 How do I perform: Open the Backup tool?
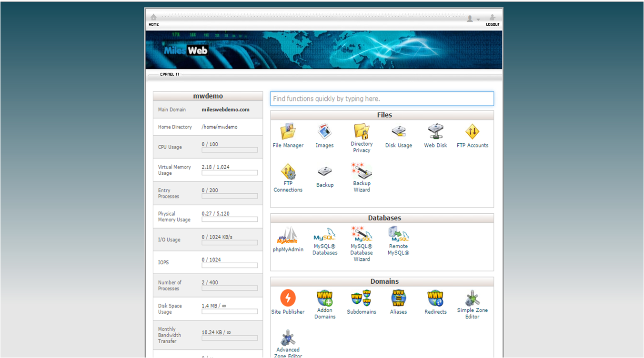point(325,171)
